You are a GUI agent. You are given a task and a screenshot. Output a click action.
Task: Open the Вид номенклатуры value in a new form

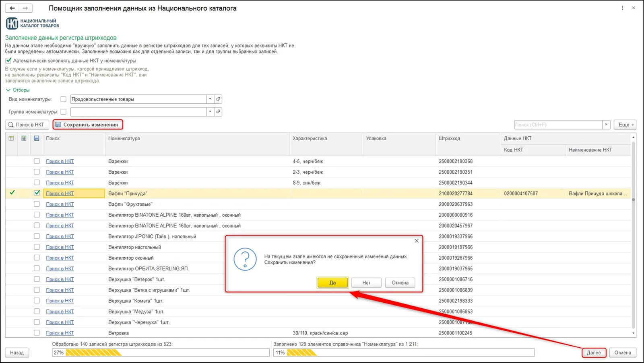[218, 99]
